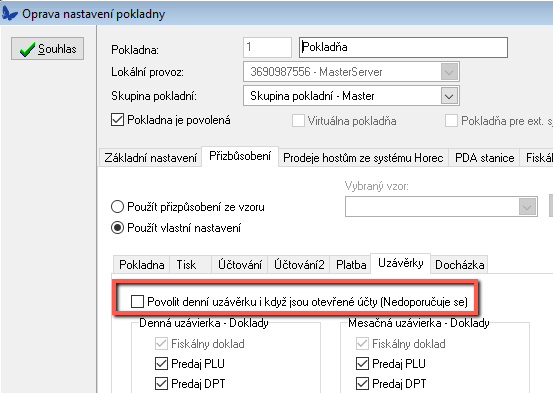Switch to Základní nastavení tab
The width and height of the screenshot is (553, 393).
[x=151, y=158]
